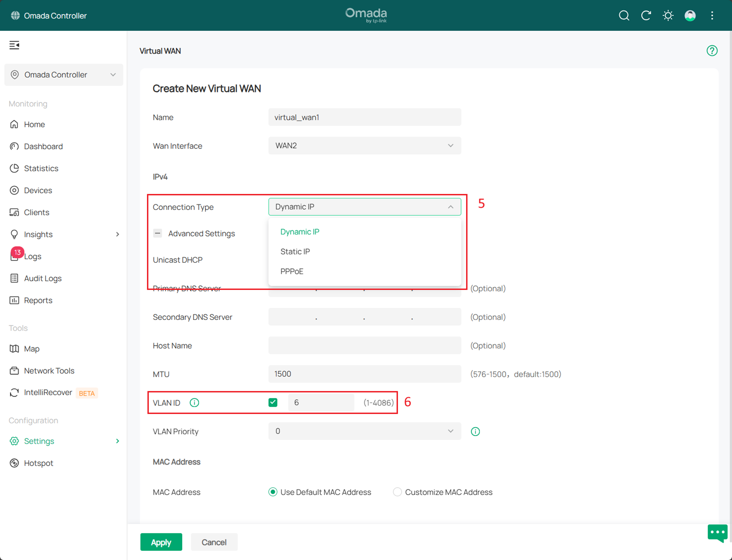Select Customize MAC Address radio

tap(397, 492)
